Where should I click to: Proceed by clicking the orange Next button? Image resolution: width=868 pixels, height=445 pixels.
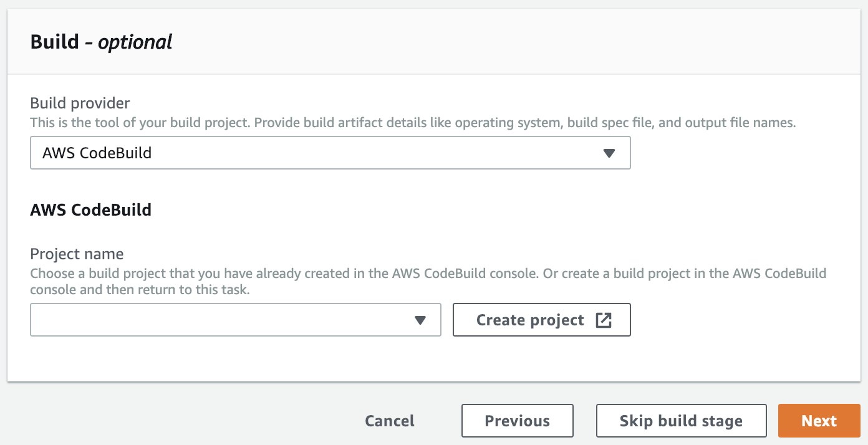[819, 421]
